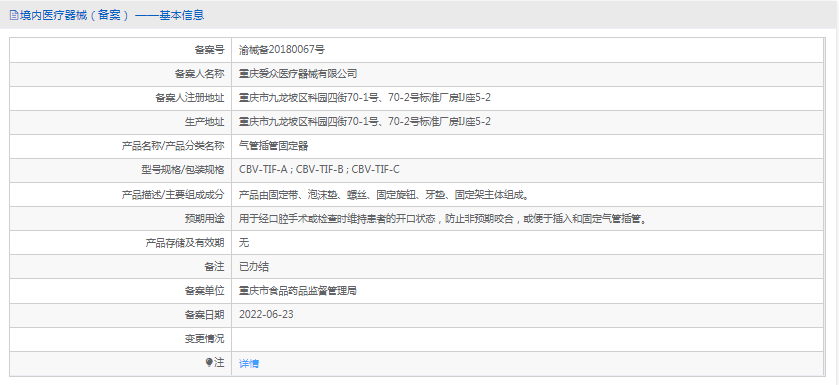This screenshot has height=385, width=839.
Task: Click the 无 value for storage period
Action: 244,243
